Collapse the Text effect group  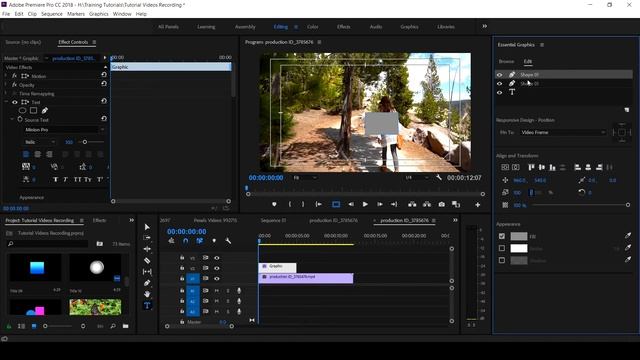coord(6,102)
